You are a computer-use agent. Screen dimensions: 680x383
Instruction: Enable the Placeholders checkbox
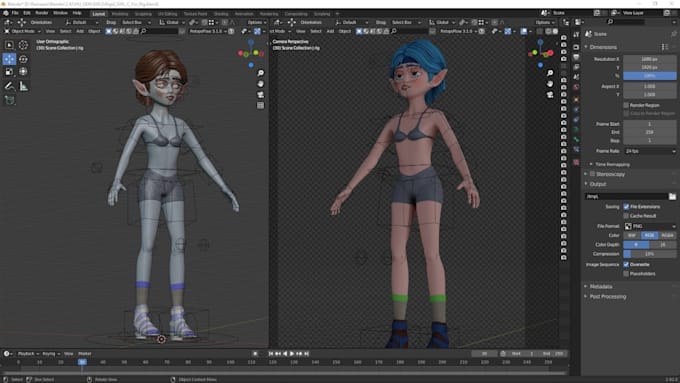coord(626,274)
